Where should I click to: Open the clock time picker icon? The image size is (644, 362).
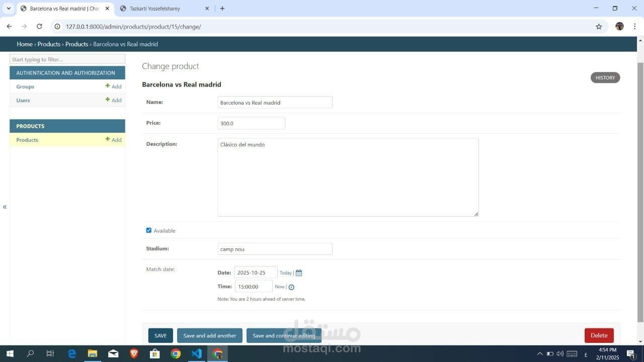click(x=291, y=287)
